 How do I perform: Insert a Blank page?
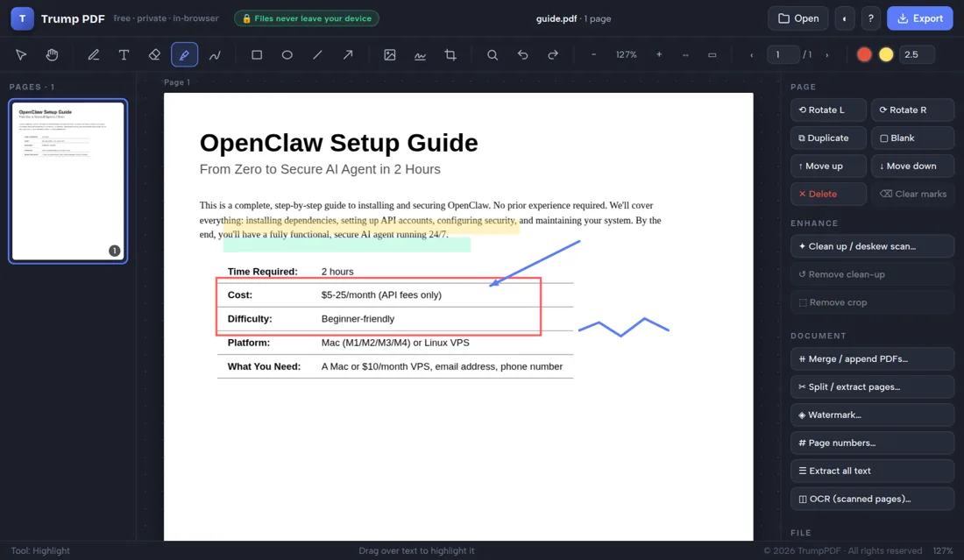tap(912, 138)
